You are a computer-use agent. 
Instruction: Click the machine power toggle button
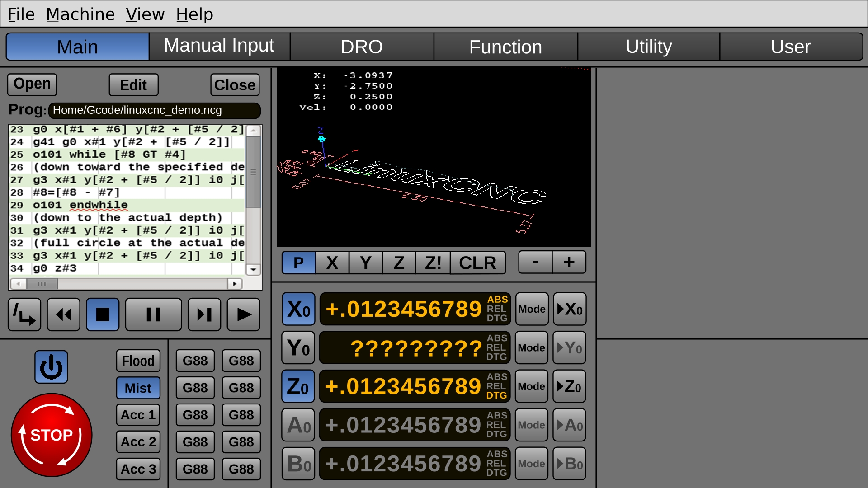51,367
